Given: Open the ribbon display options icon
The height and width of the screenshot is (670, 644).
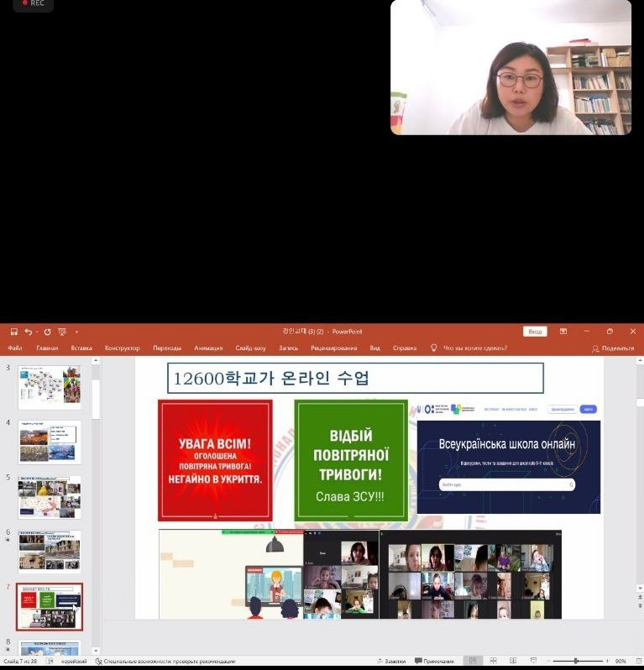Looking at the screenshot, I should click(x=563, y=332).
